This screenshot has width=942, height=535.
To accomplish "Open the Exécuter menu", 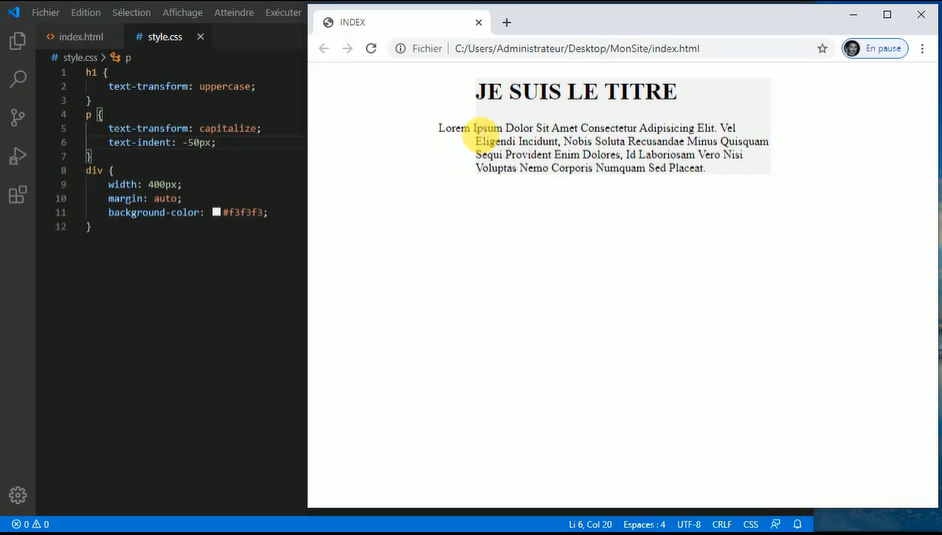I will [x=284, y=12].
